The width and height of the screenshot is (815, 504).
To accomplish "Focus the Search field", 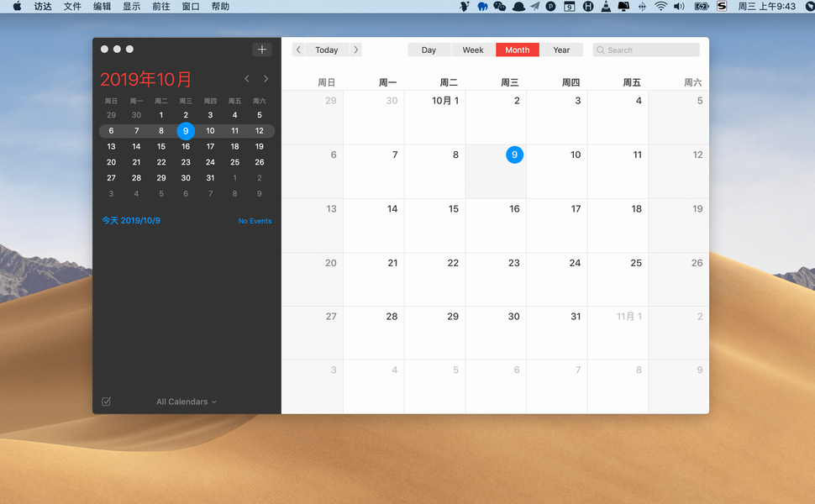I will (646, 50).
